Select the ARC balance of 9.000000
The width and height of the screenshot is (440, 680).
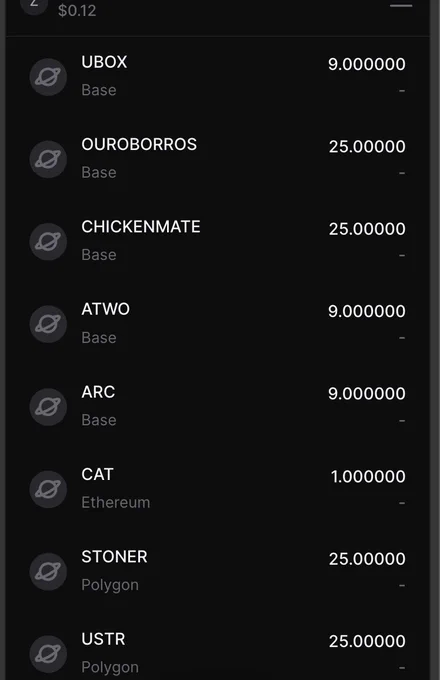[367, 394]
